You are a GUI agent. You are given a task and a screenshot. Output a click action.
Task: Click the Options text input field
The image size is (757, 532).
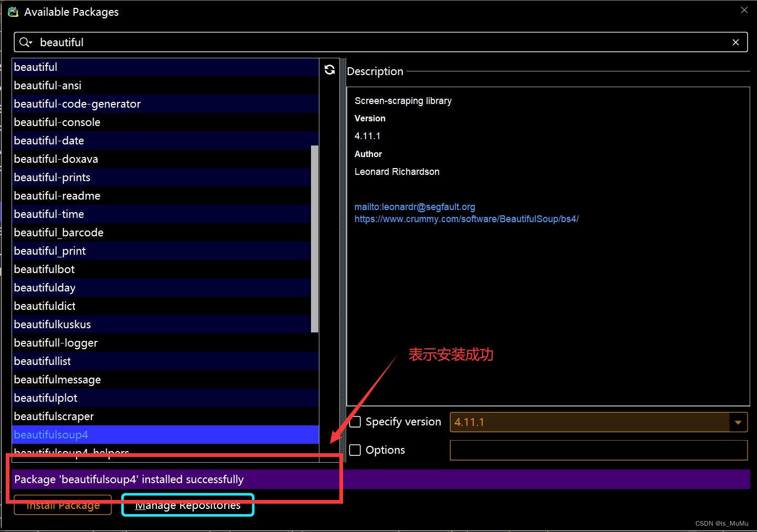(x=598, y=450)
